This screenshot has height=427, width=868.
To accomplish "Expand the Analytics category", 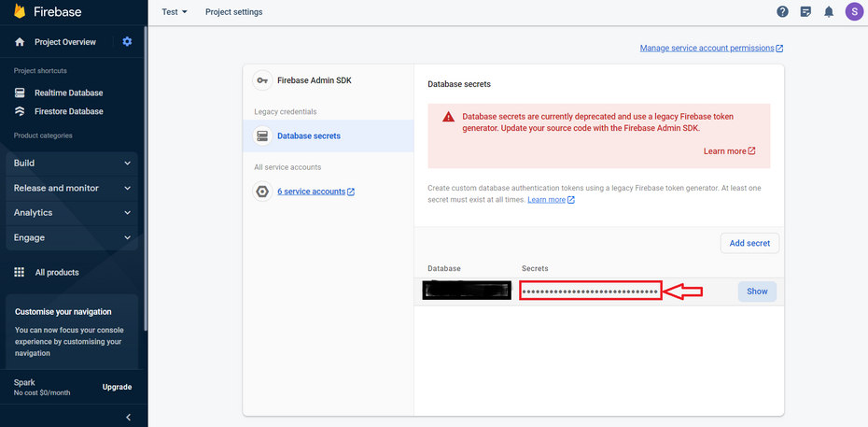I will pos(73,213).
